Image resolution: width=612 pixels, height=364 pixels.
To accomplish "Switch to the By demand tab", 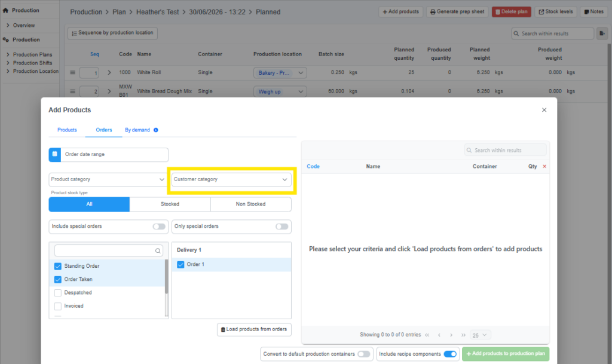I will pos(137,130).
